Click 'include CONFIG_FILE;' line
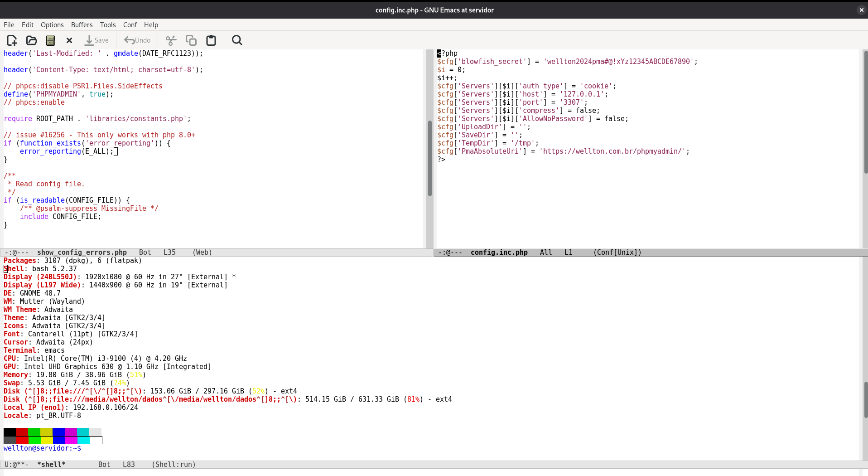 (61, 217)
